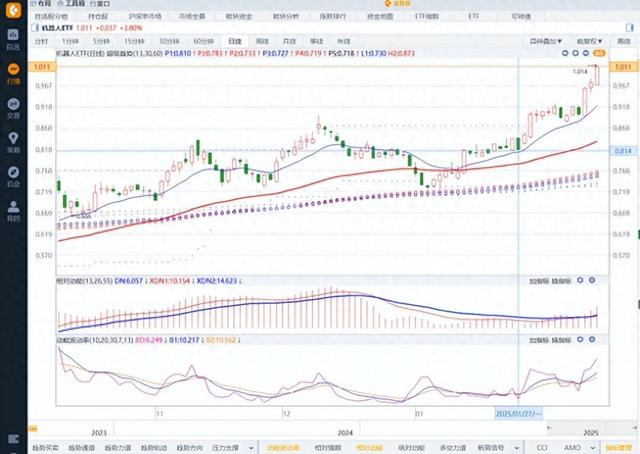Image resolution: width=640 pixels, height=454 pixels.
Task: Switch to the 可转债 tab
Action: click(x=521, y=16)
